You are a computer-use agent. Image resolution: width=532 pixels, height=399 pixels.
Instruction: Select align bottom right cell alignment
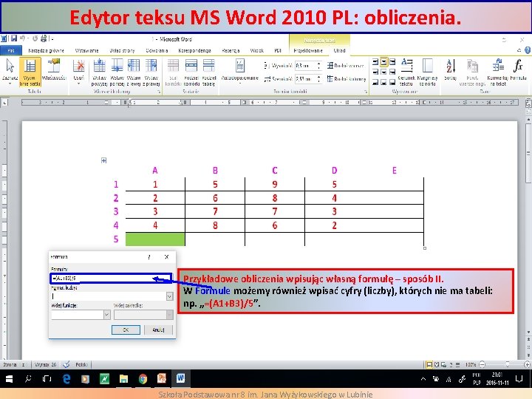point(392,82)
